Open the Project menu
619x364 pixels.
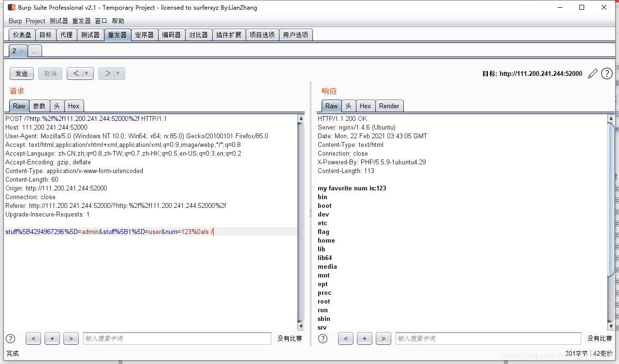35,21
